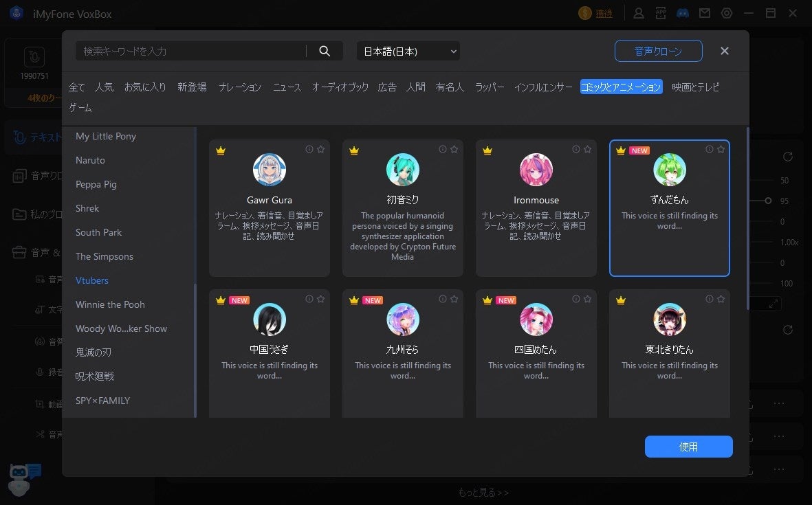Viewport: 812px width, 505px height.
Task: Switch to the 有名人 category tab
Action: tap(450, 87)
